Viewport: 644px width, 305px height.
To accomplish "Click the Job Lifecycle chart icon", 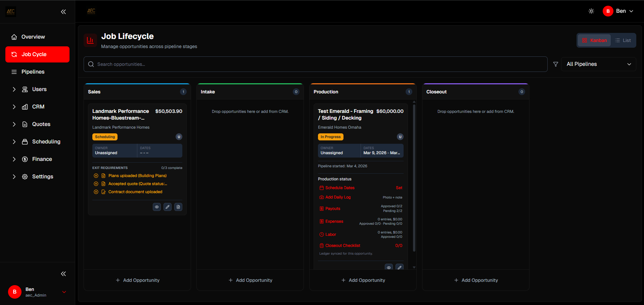I will point(90,41).
